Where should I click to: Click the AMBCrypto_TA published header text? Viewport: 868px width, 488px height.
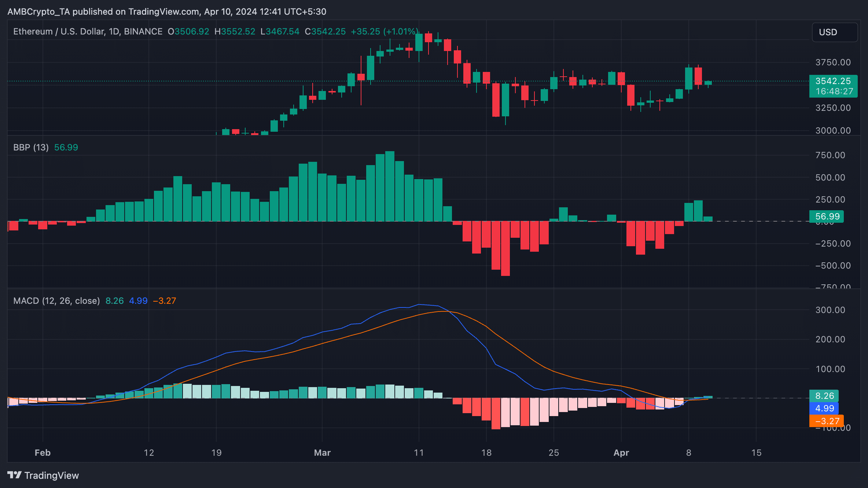pos(167,12)
